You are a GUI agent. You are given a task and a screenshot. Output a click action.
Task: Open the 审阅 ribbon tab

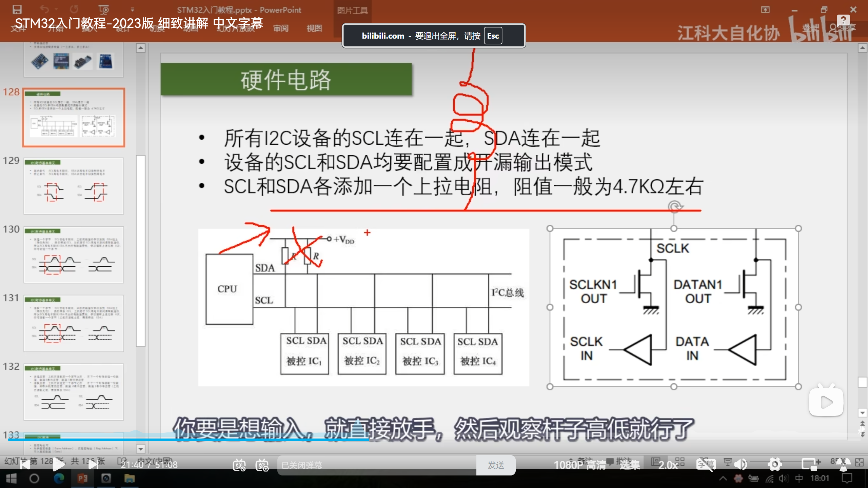pos(281,28)
